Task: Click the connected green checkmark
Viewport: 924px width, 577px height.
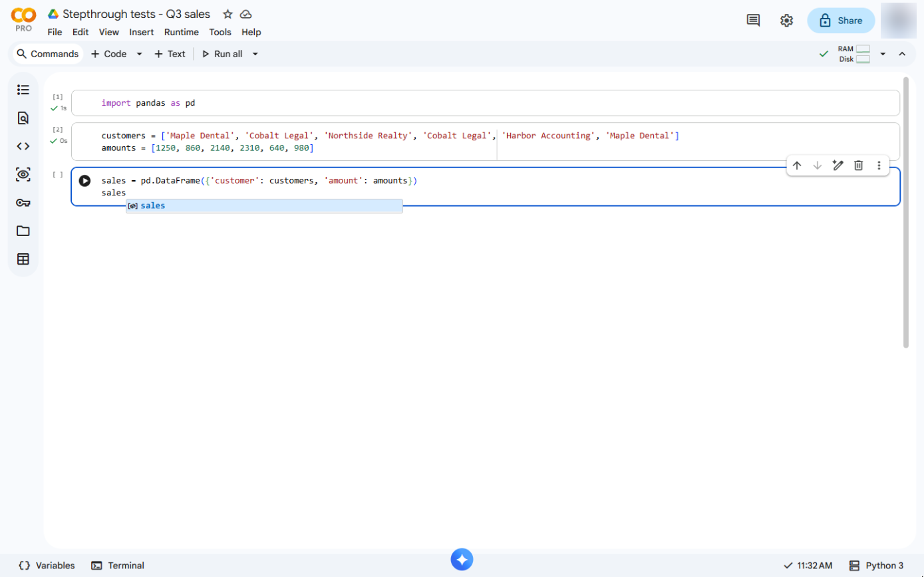Action: click(x=824, y=54)
